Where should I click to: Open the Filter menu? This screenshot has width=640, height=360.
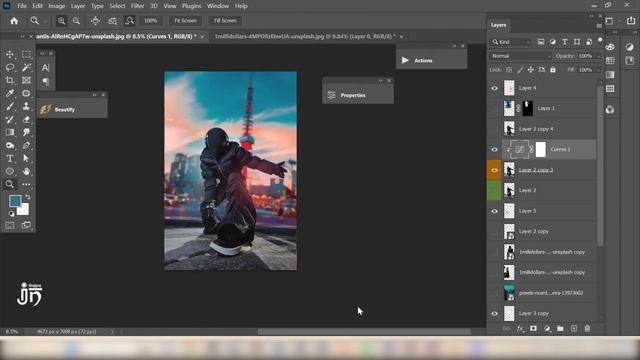click(x=138, y=6)
